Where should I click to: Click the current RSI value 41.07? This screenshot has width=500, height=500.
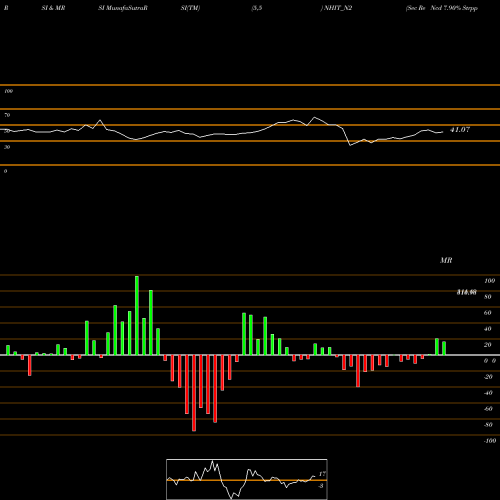[x=460, y=130]
